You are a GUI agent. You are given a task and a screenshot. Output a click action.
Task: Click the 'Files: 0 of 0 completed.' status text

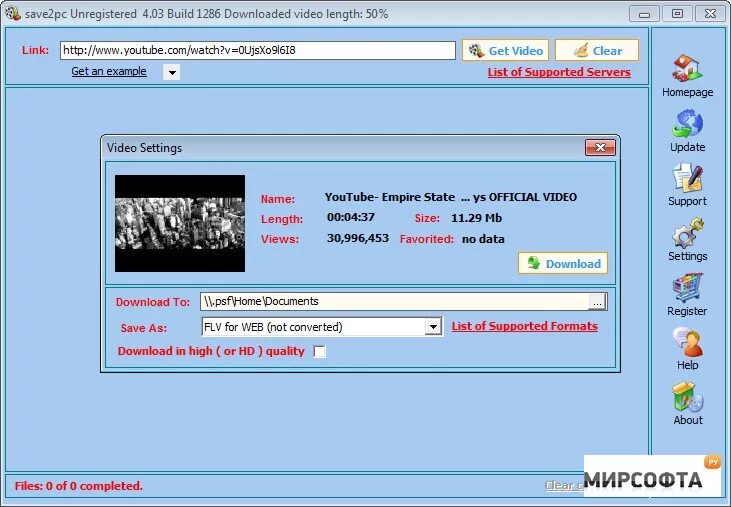tap(78, 486)
